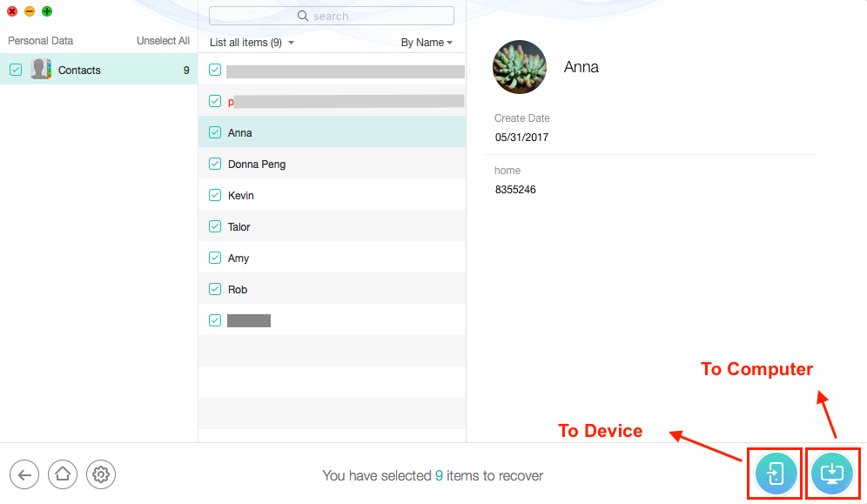The height and width of the screenshot is (504, 867).
Task: Uncheck Rob's contact checkbox
Action: click(214, 289)
